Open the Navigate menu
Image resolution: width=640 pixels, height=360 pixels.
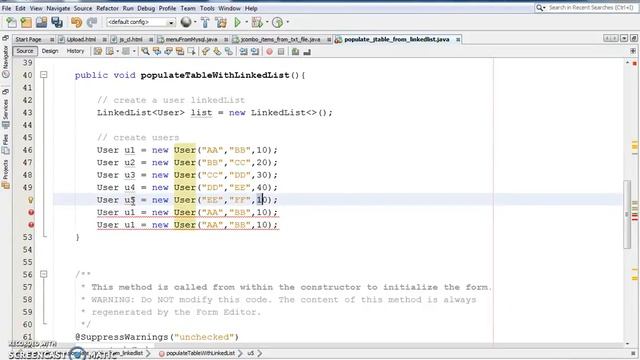(58, 8)
